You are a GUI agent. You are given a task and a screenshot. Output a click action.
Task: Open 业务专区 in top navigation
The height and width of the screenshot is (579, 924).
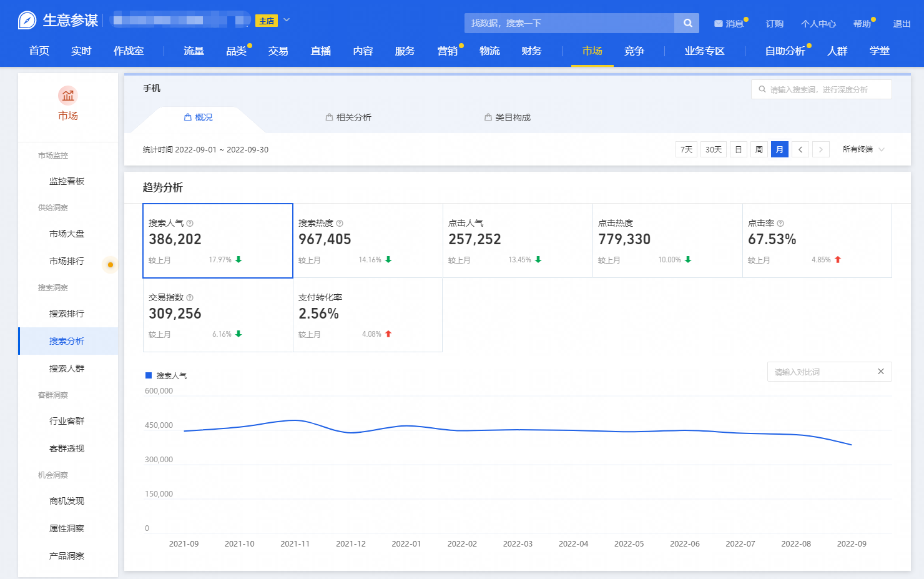tap(704, 51)
